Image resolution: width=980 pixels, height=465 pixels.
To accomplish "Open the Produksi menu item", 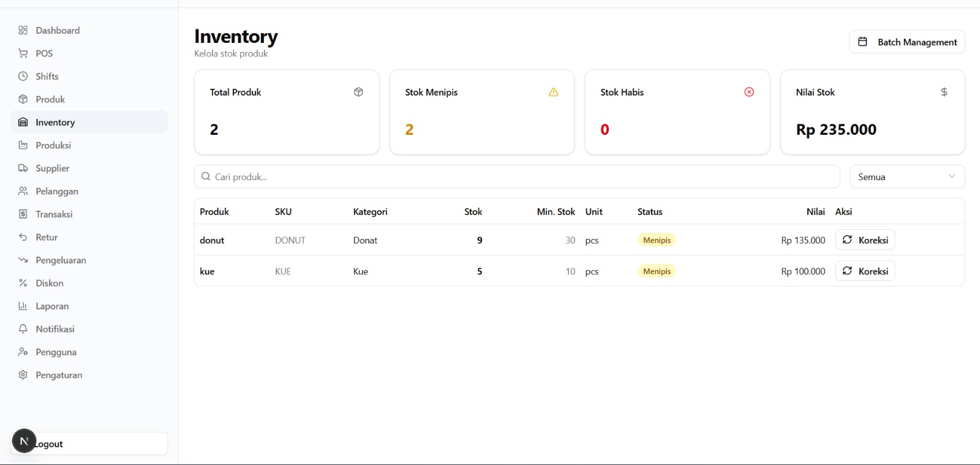I will [53, 145].
